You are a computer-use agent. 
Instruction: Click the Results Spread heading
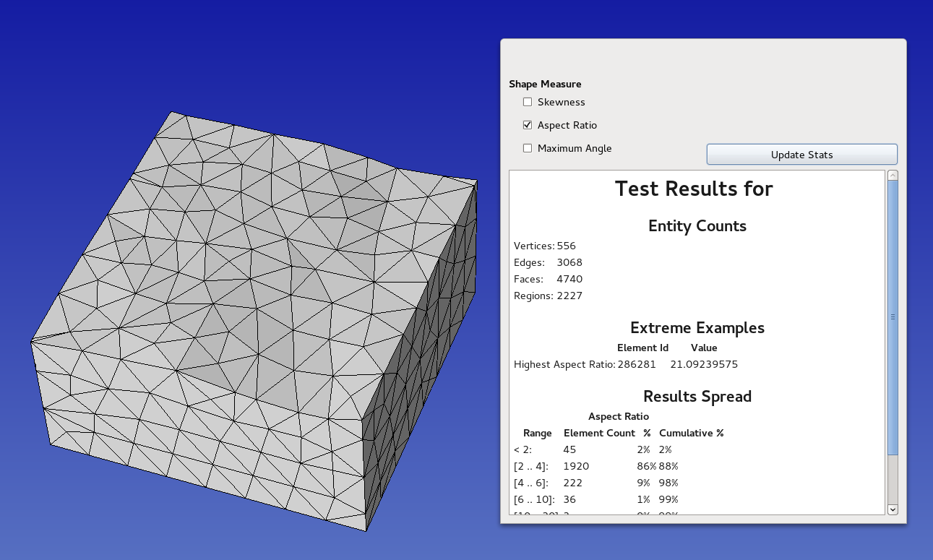tap(697, 397)
